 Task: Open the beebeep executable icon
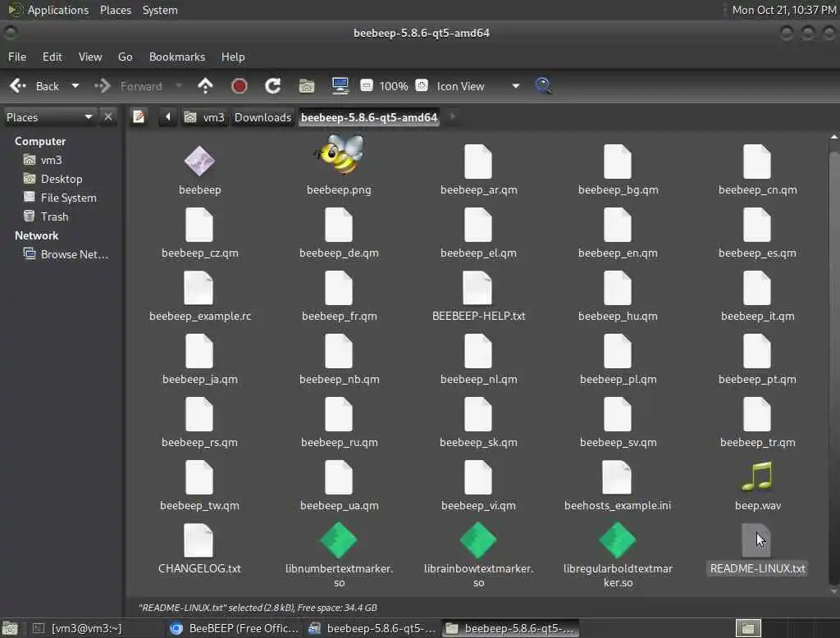199,161
